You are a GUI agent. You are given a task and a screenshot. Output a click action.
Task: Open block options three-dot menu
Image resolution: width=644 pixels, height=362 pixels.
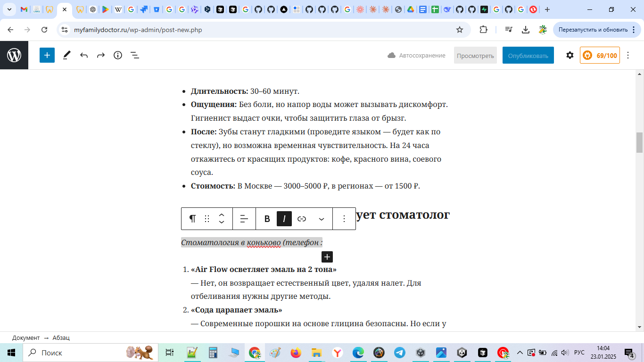344,219
